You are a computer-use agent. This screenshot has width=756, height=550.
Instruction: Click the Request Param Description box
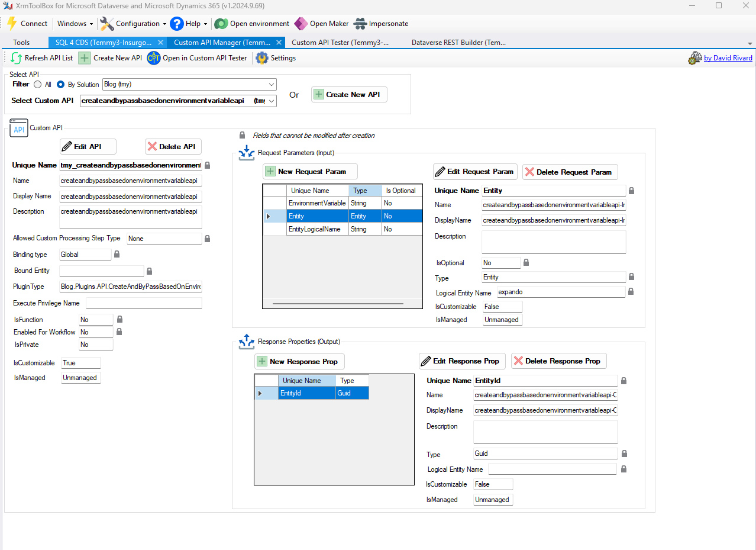pos(554,242)
